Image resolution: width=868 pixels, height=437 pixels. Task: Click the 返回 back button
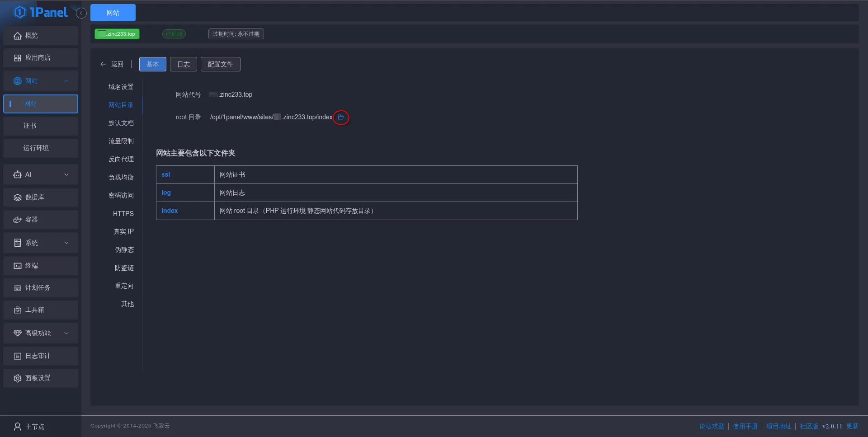coord(112,64)
